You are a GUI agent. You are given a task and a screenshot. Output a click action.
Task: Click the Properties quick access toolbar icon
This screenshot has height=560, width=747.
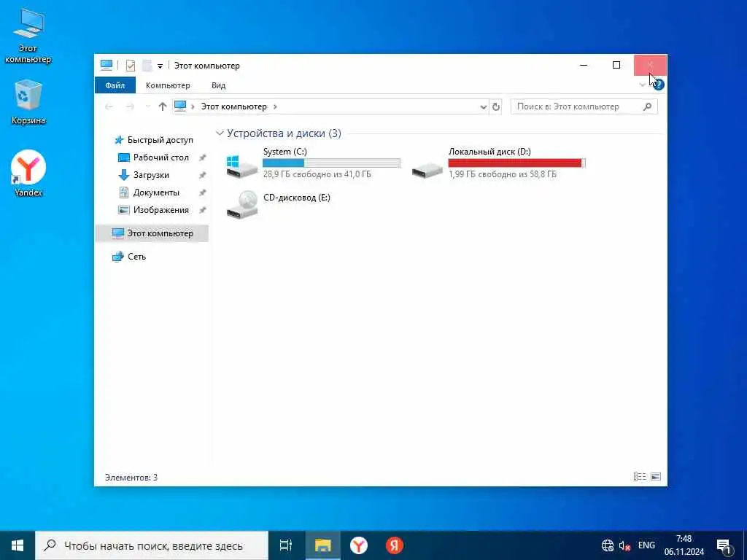point(131,66)
